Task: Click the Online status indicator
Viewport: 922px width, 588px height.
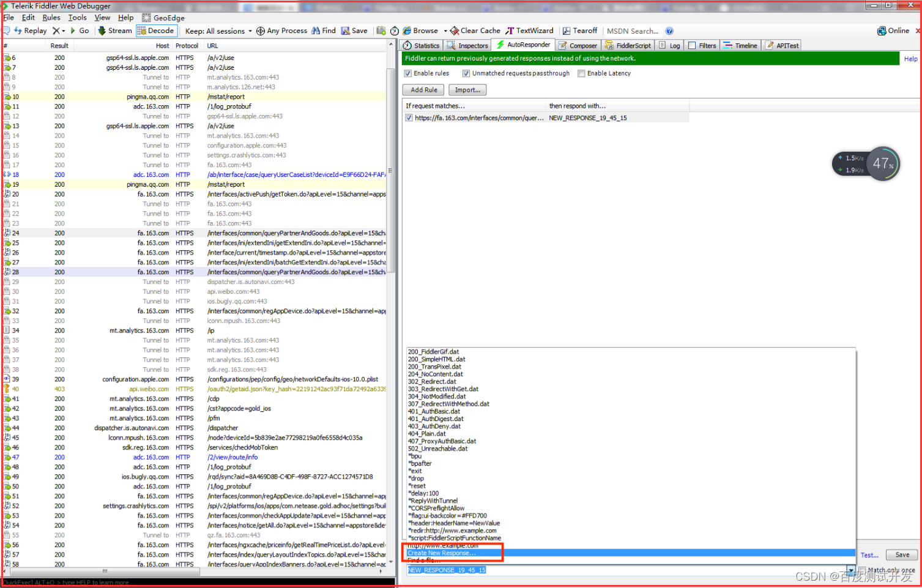Action: pos(893,31)
